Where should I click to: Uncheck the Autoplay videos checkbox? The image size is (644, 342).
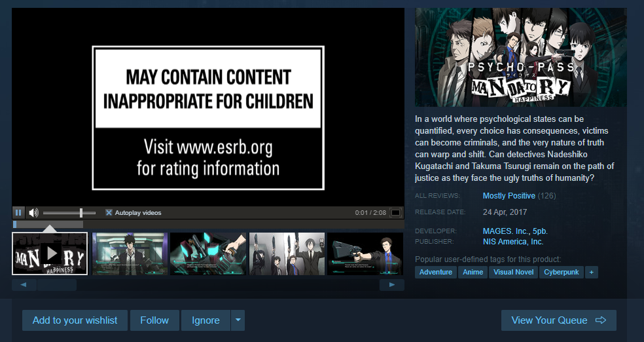click(109, 212)
